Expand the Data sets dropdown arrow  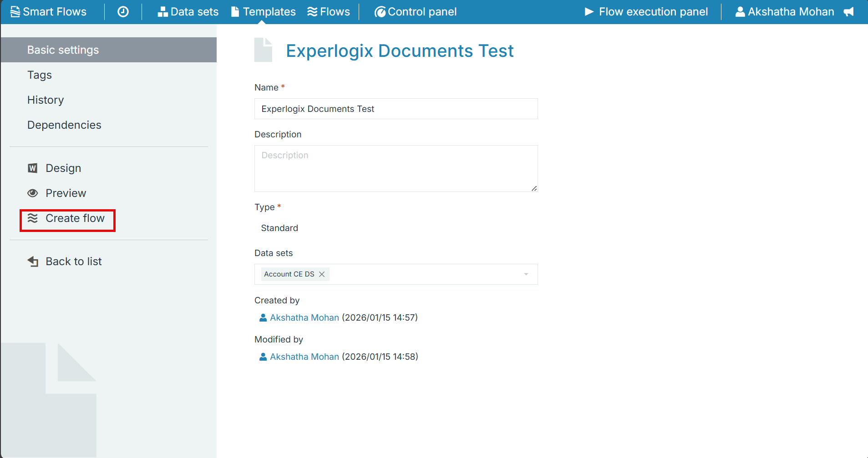(x=526, y=274)
